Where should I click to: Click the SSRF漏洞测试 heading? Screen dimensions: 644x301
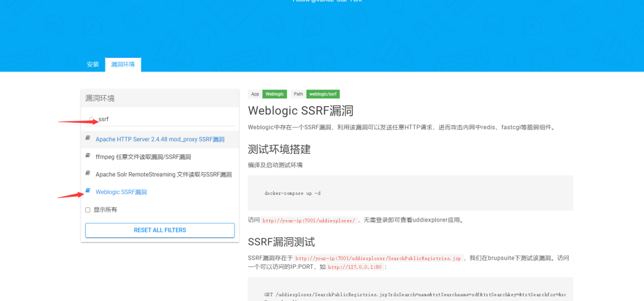coord(281,242)
